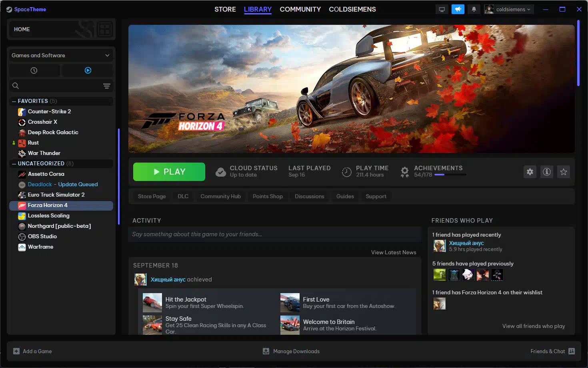Viewport: 588px width, 368px height.
Task: Open the COLDSIEMENS profile menu
Action: coord(352,9)
